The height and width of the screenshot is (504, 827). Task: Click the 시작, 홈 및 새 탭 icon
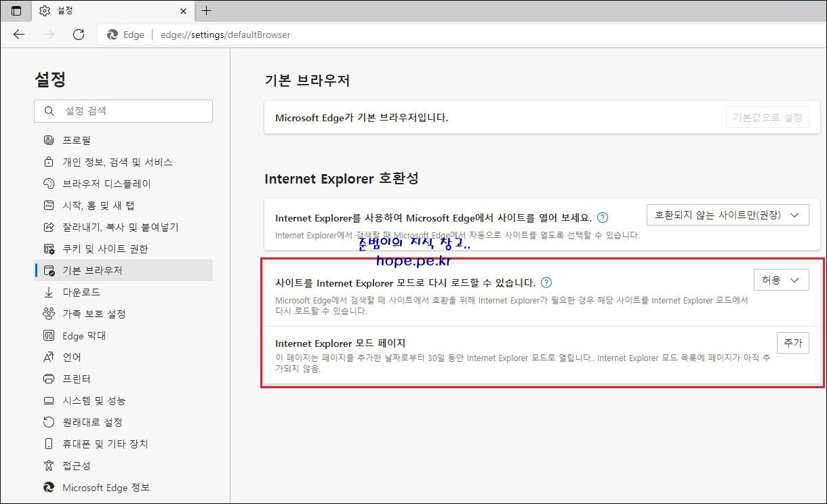coord(49,205)
